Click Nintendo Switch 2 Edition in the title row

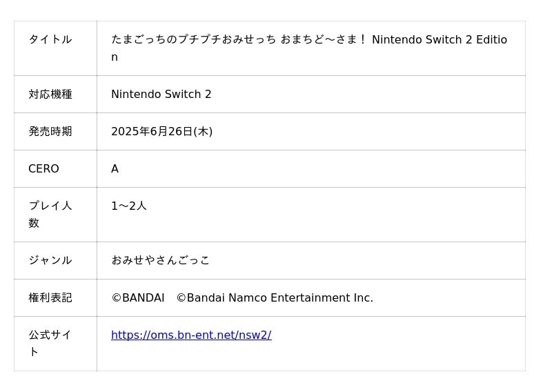(439, 40)
